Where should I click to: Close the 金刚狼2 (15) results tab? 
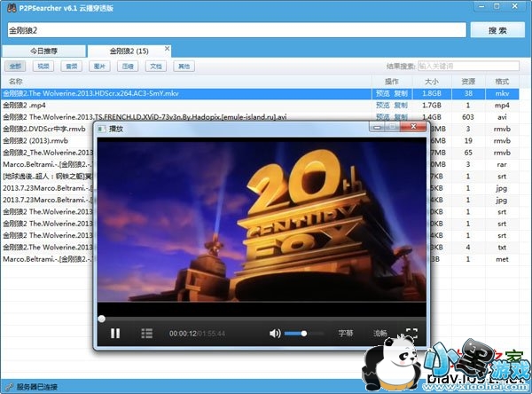tap(167, 48)
